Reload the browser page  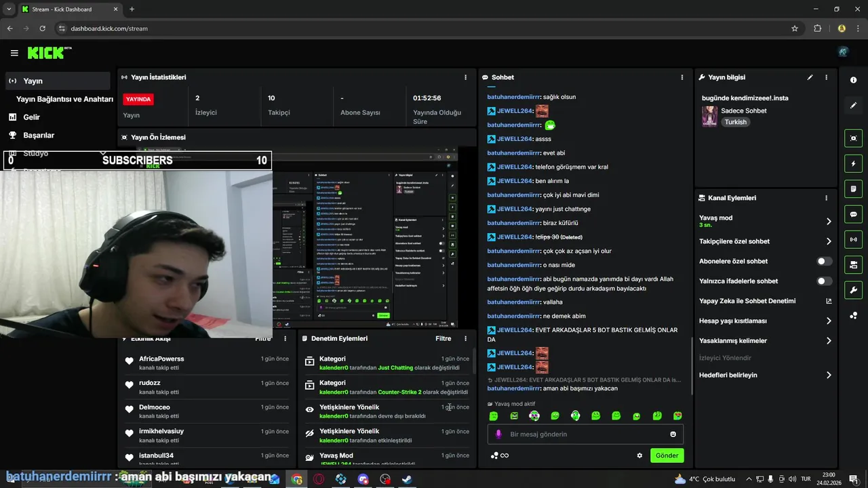click(x=43, y=28)
